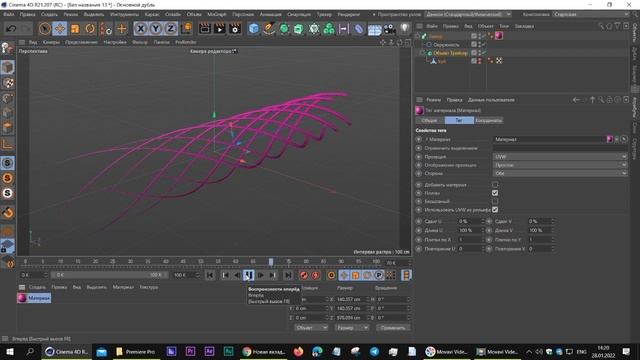
Task: Select the Объект Трейсер item
Action: point(450,53)
